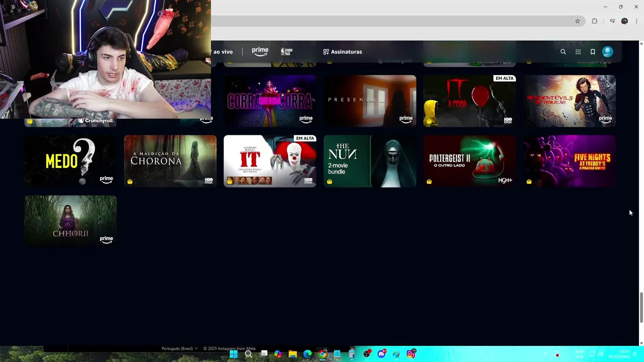The image size is (644, 362).
Task: Open Five Nights at Freddy's thumbnail
Action: [x=570, y=161]
